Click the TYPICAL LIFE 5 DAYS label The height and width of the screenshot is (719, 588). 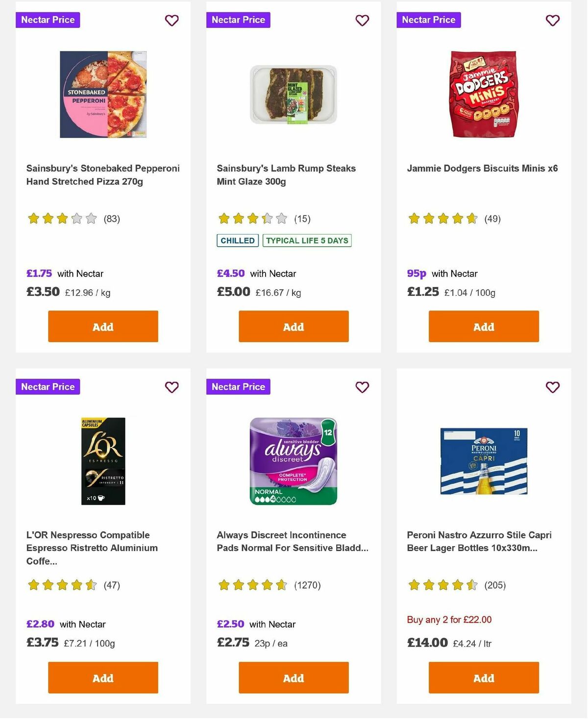(307, 240)
